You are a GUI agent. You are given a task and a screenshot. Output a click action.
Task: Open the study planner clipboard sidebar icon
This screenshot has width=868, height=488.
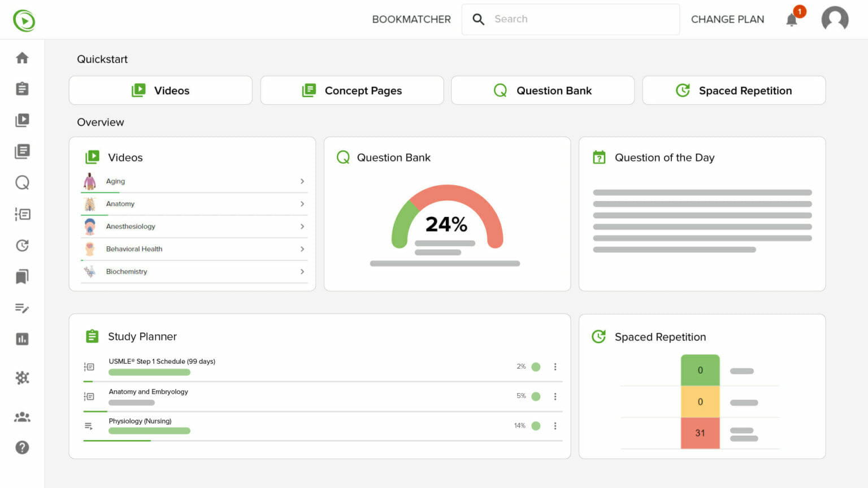coord(22,89)
